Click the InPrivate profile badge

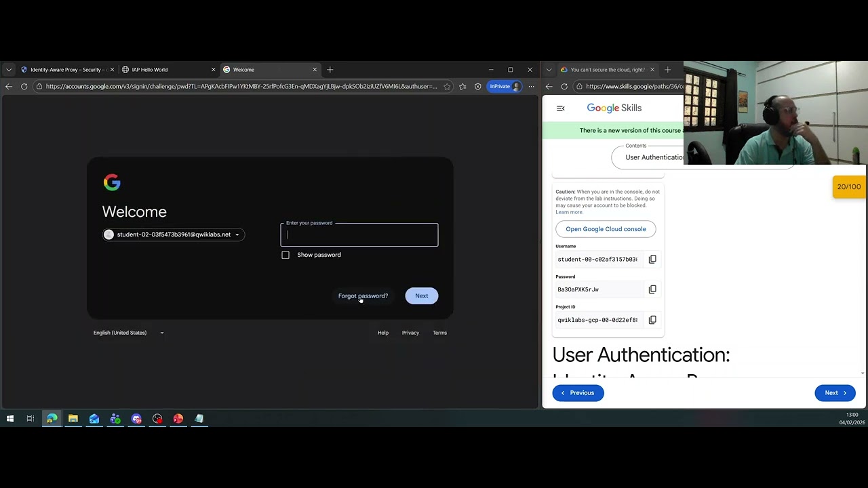coord(505,86)
